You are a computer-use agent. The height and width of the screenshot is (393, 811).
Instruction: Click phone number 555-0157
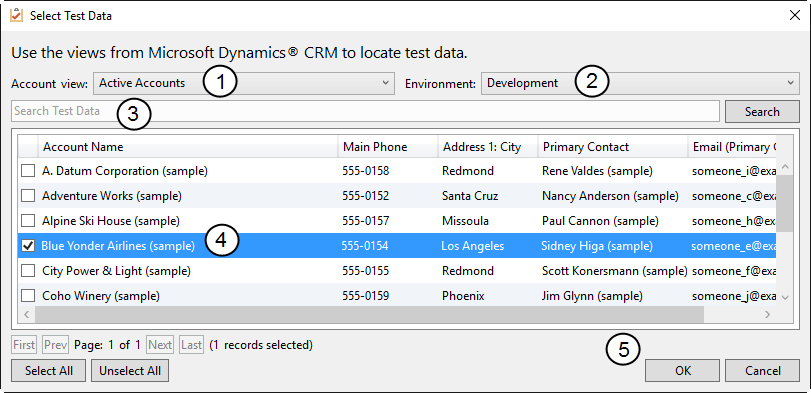point(366,221)
